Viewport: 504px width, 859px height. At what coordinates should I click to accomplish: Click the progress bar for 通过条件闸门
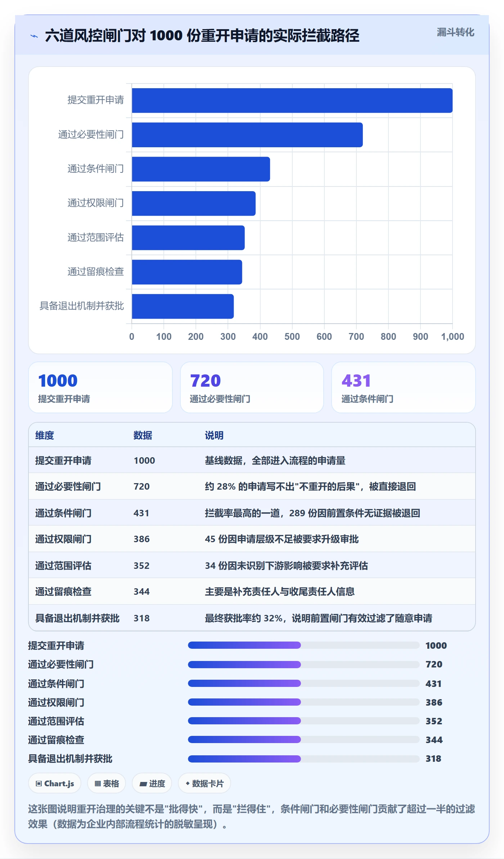[x=304, y=683]
